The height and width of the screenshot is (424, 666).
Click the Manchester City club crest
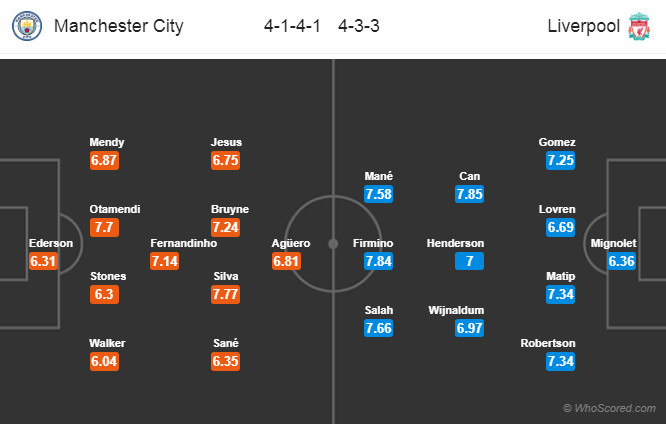tap(27, 27)
